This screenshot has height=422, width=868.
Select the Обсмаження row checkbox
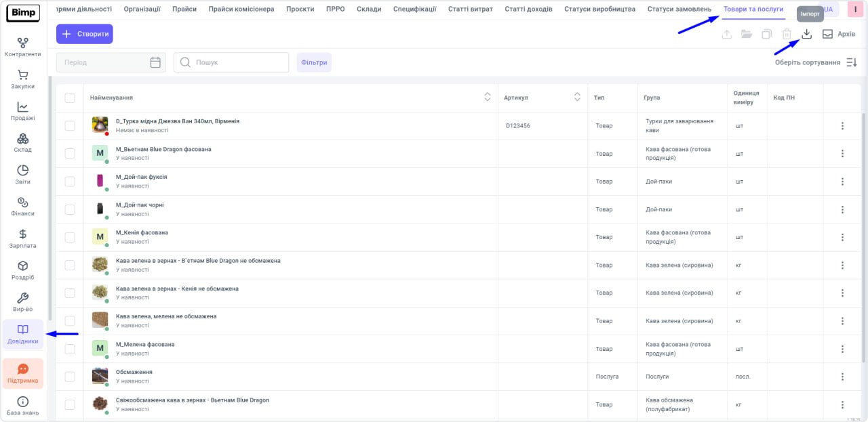click(70, 377)
